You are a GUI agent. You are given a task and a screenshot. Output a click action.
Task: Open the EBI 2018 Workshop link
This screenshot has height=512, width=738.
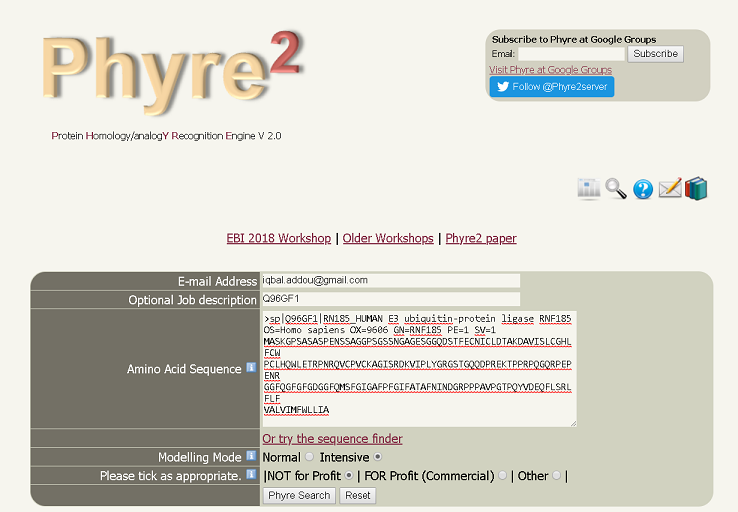tap(279, 238)
